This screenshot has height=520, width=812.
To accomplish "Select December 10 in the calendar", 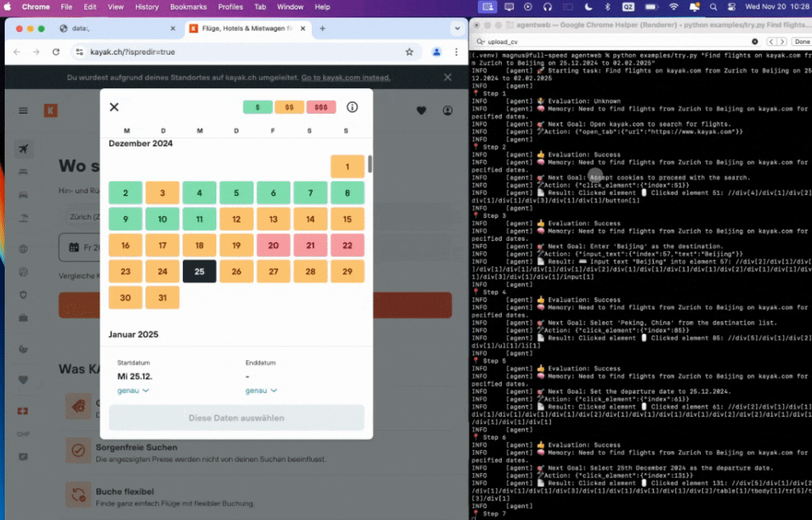I will click(x=162, y=219).
